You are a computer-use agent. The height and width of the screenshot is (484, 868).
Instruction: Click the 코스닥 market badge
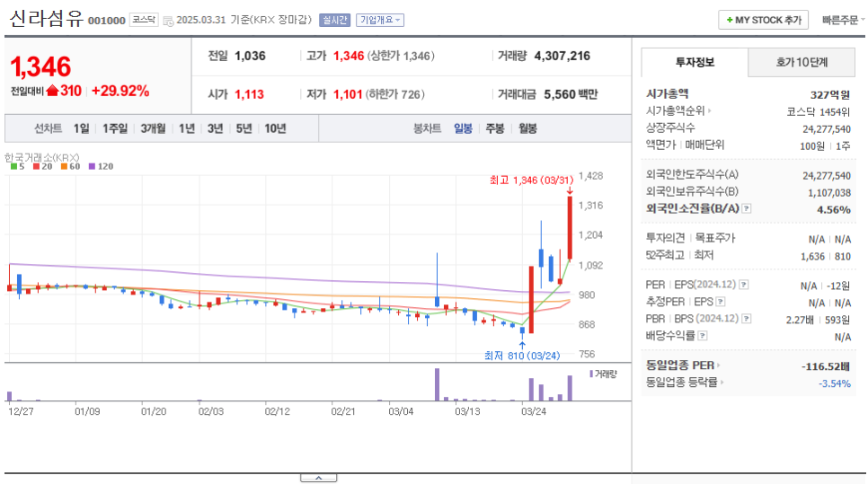tap(144, 20)
